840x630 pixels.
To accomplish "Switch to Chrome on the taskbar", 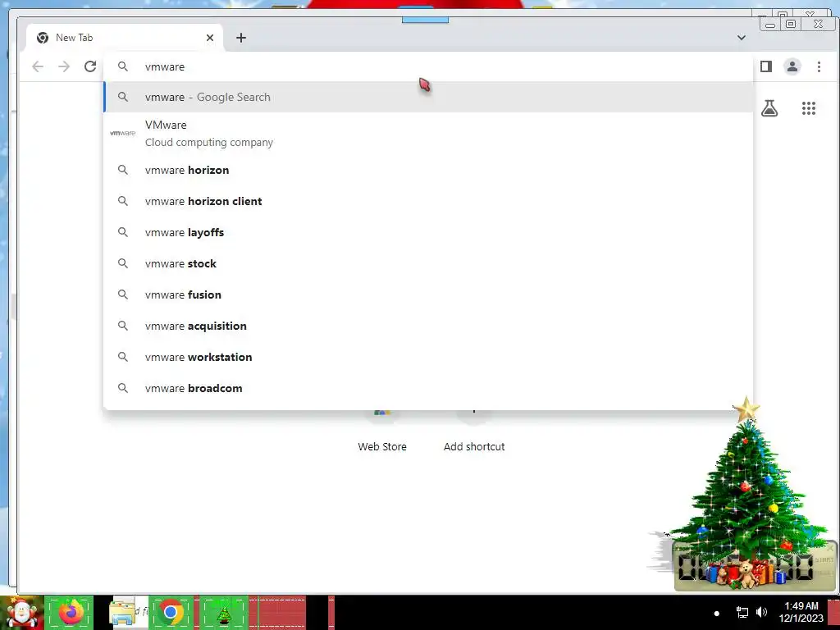I will tap(171, 612).
